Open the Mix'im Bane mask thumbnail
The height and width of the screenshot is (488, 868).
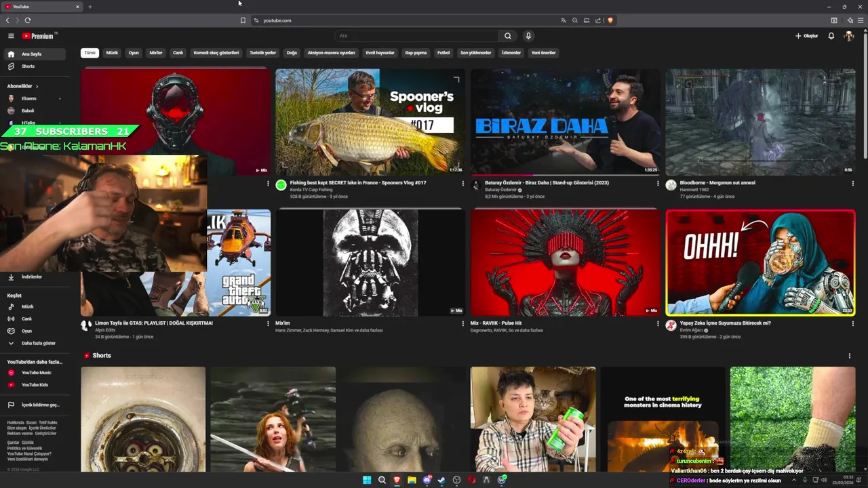(370, 262)
